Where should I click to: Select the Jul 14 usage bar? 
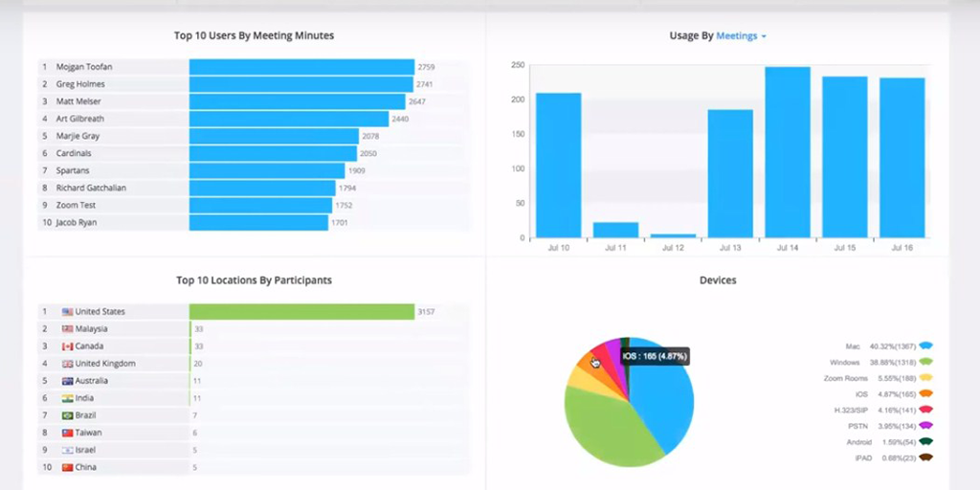click(x=788, y=152)
